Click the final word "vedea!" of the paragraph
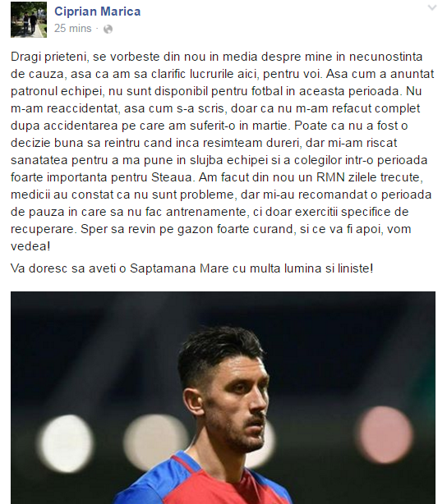The height and width of the screenshot is (504, 447). (30, 246)
